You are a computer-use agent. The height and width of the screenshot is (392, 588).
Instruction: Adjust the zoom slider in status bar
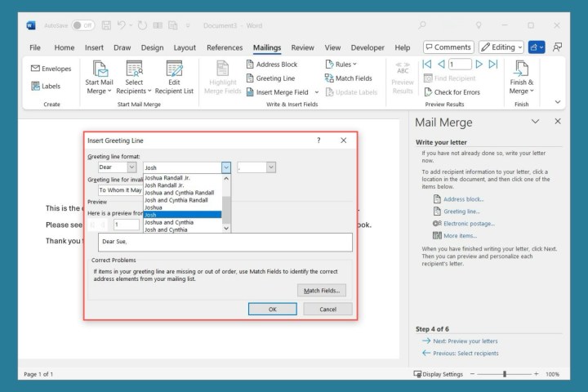coord(505,374)
